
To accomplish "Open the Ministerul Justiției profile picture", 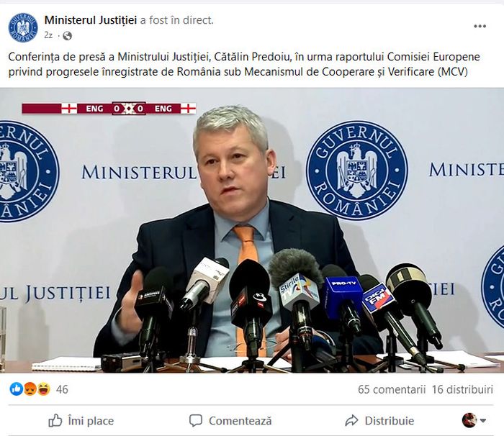I will coord(23,27).
